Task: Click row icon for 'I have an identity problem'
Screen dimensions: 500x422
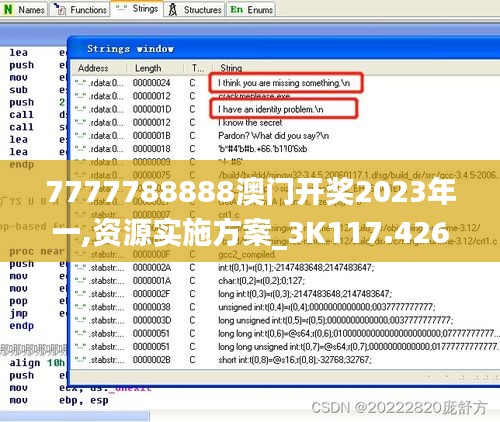Action: [80, 109]
